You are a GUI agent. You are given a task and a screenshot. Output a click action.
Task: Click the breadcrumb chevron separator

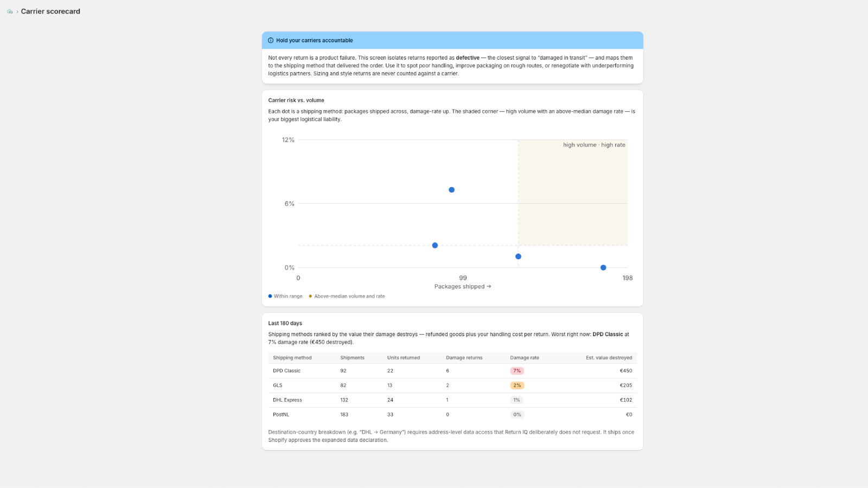click(x=17, y=11)
